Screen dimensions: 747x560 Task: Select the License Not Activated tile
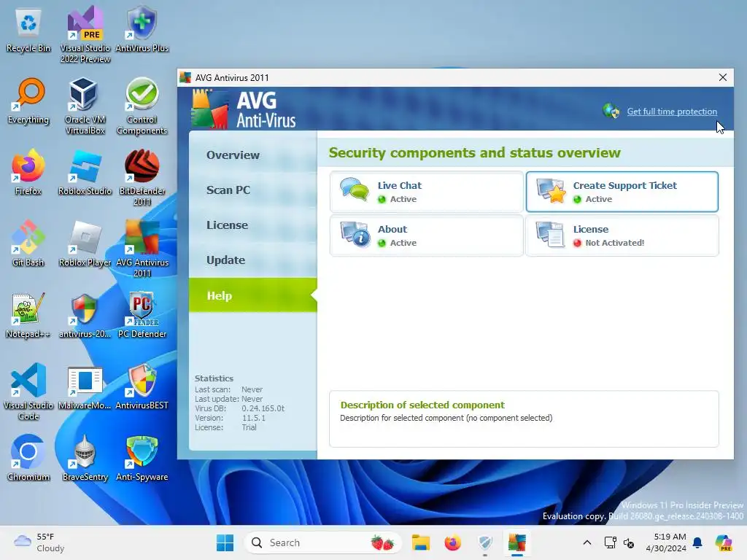(x=622, y=236)
